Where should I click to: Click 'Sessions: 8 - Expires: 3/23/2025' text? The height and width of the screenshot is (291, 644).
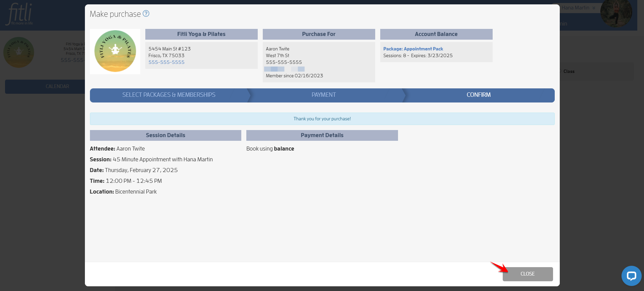[418, 55]
